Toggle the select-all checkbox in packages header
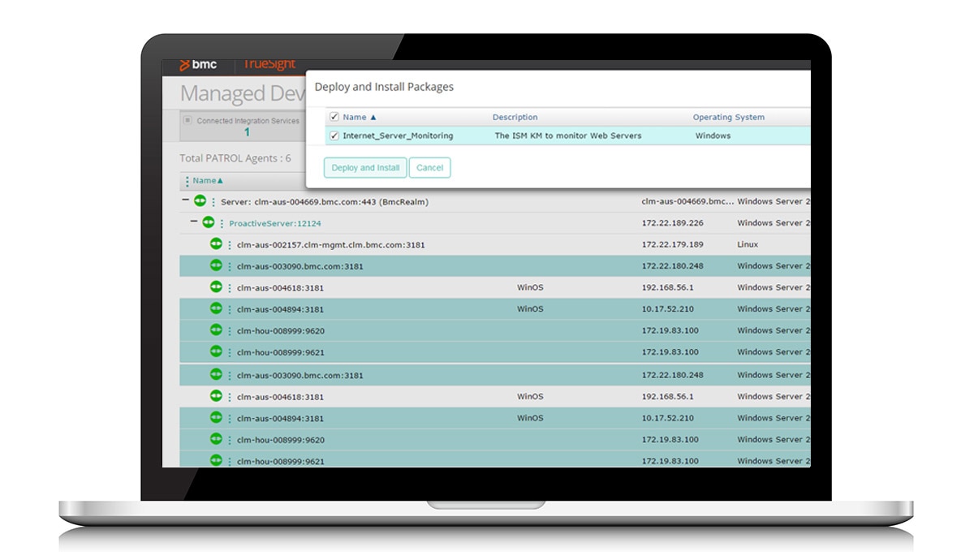This screenshot has width=974, height=560. coord(334,117)
